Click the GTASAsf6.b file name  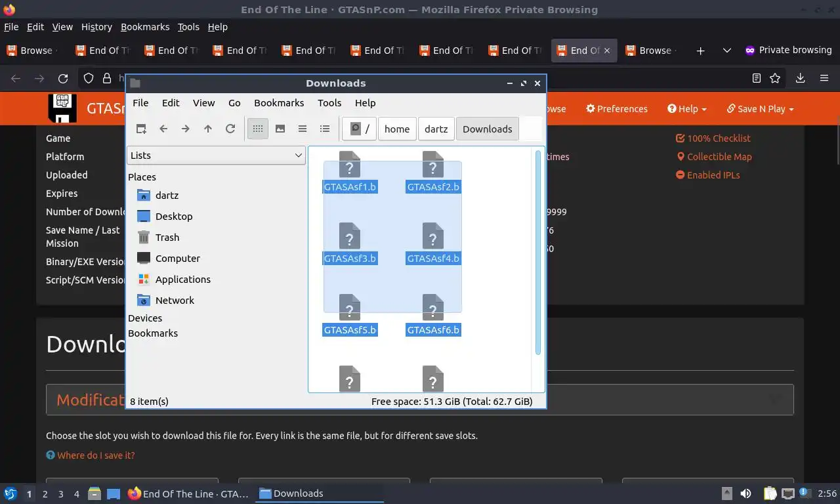(x=433, y=329)
